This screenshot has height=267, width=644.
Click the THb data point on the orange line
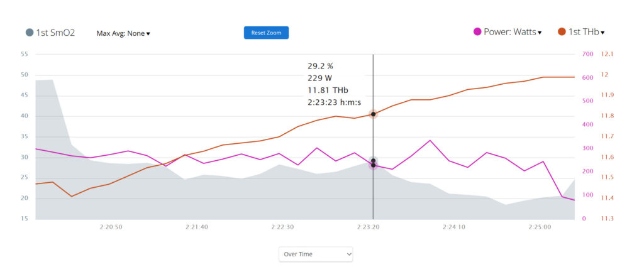pos(373,114)
